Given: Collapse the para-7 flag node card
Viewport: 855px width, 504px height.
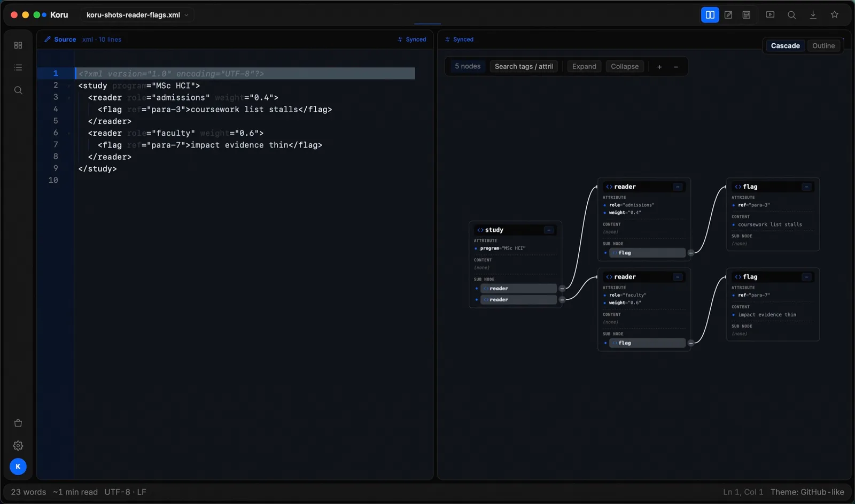Looking at the screenshot, I should [806, 277].
